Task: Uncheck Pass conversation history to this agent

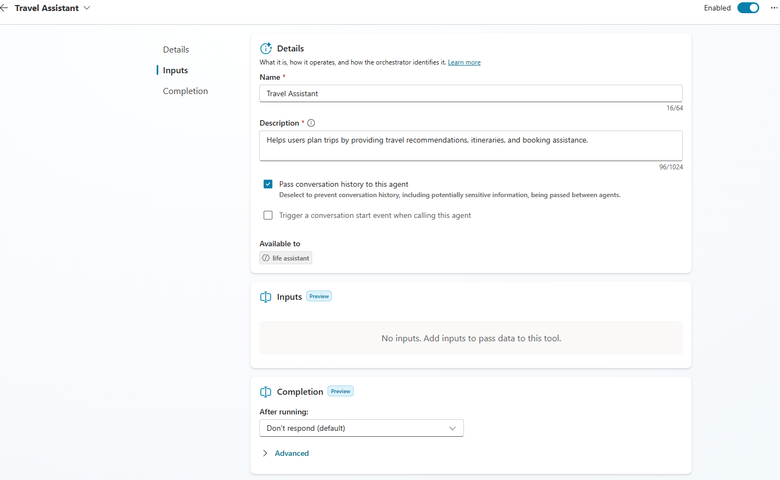Action: pos(268,184)
